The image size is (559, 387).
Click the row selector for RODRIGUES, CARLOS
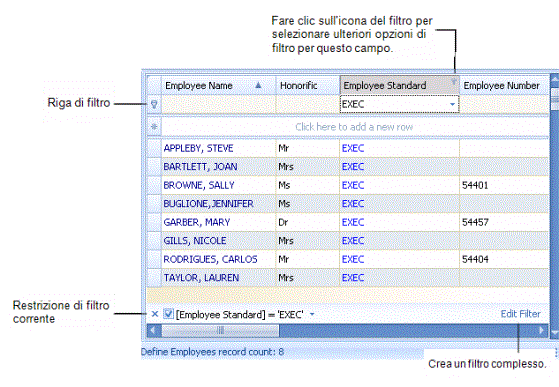pyautogui.click(x=154, y=259)
